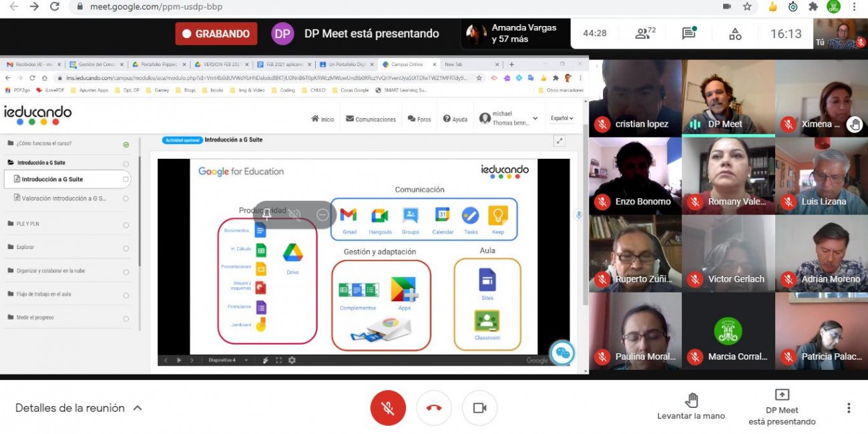Click the circled minus overlay icon on the presentation
The width and height of the screenshot is (868, 434).
click(x=322, y=214)
